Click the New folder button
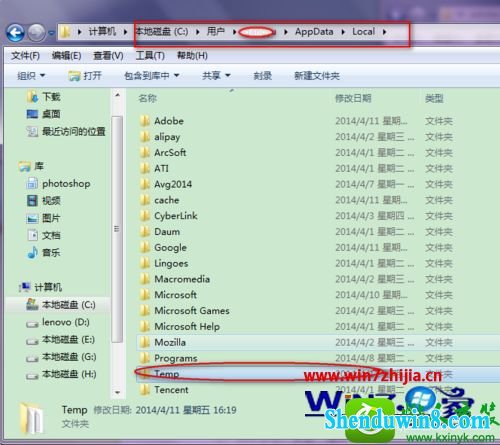Screen dimensions: 500x445 317,76
